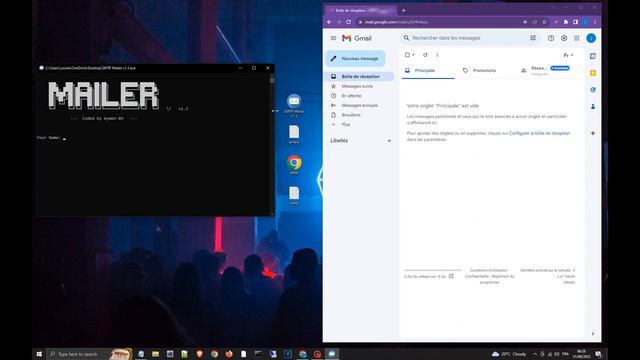Screen dimensions: 640x360
Task: Click the Conditions d'utilisation footer link
Action: [x=489, y=270]
